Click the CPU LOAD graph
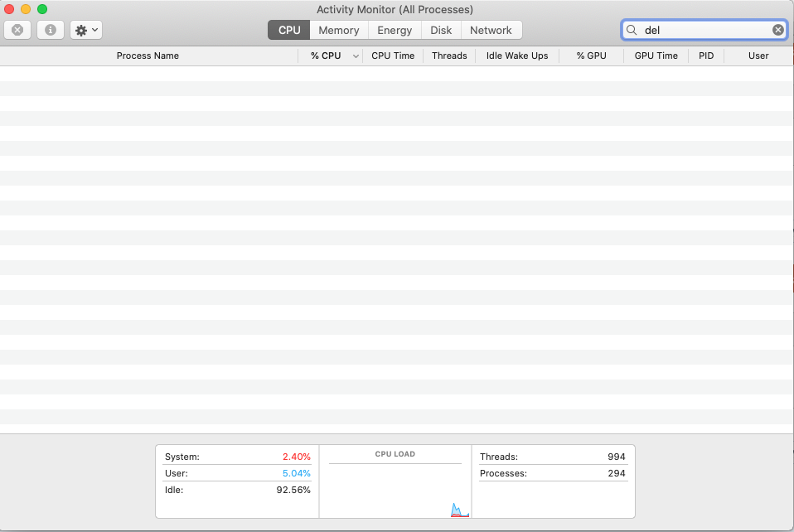Image resolution: width=794 pixels, height=532 pixels. [395, 481]
